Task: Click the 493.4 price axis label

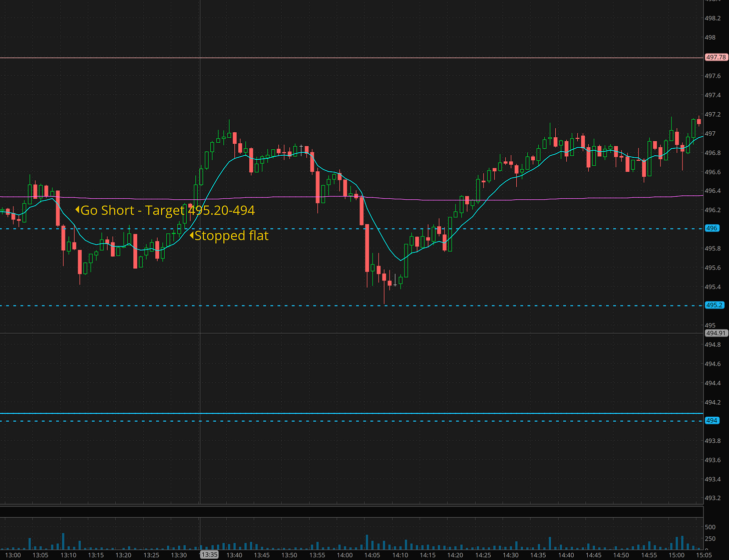Action: 712,479
